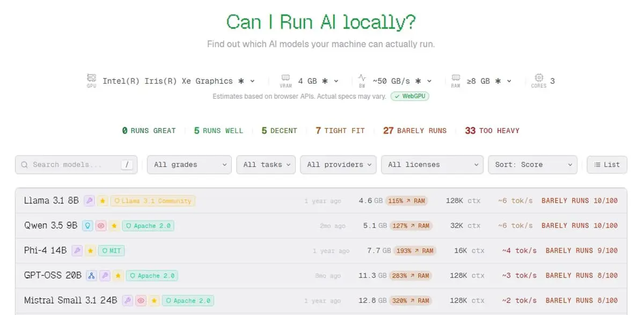Click the 16K ctx value on Phi-4 row
Image resolution: width=644 pixels, height=315 pixels.
click(468, 251)
